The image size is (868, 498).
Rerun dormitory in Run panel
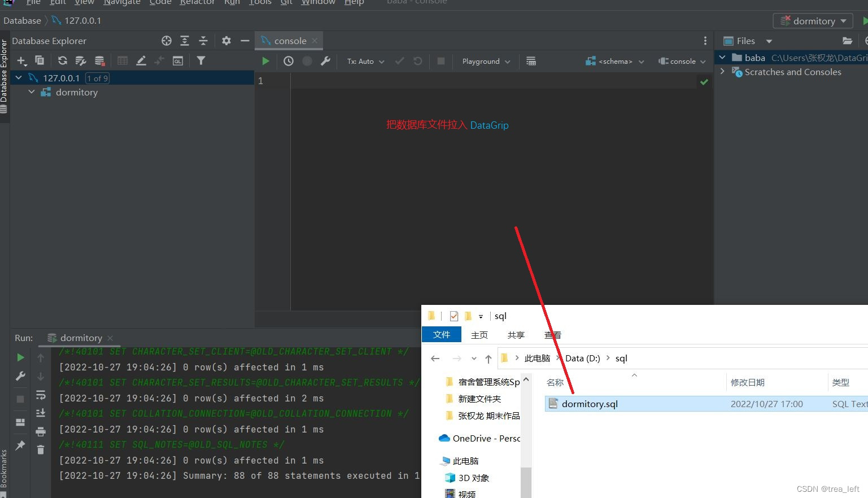[x=20, y=357]
